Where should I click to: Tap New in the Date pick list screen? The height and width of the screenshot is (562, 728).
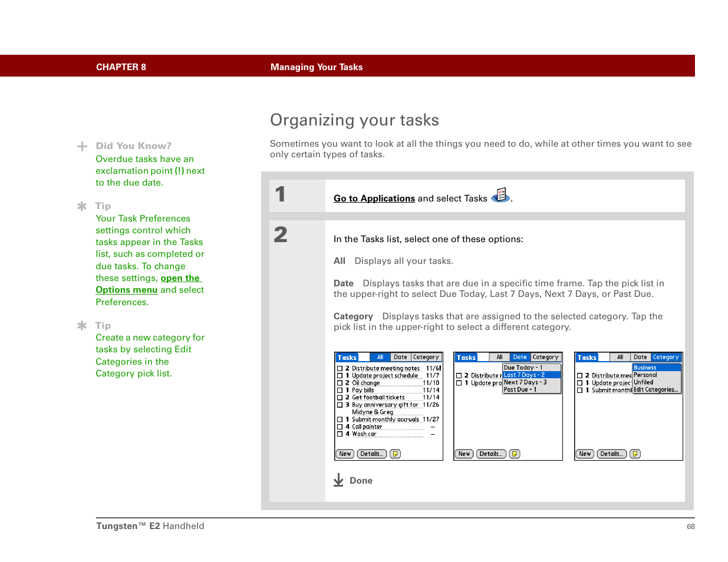465,454
